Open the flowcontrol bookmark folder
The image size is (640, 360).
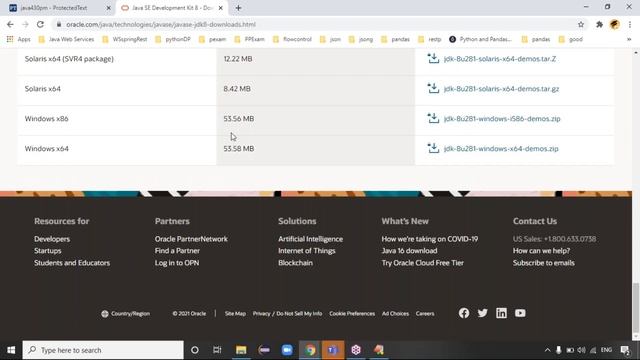click(292, 39)
